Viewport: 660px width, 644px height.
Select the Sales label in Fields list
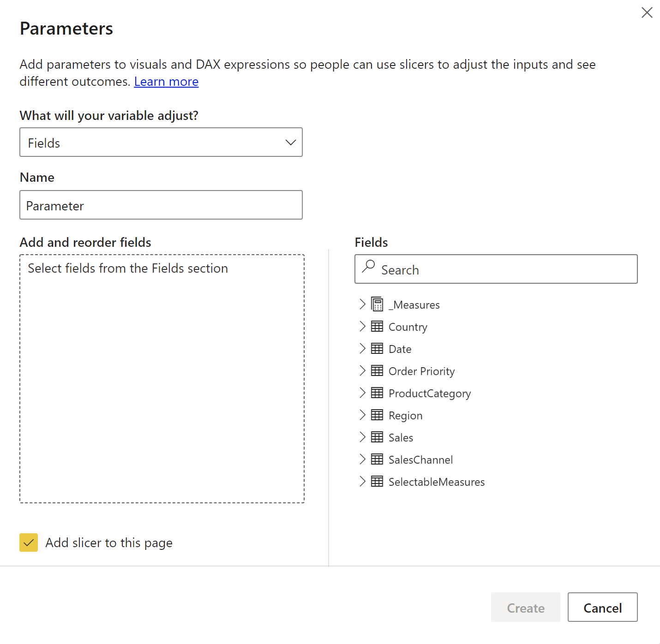pyautogui.click(x=401, y=438)
